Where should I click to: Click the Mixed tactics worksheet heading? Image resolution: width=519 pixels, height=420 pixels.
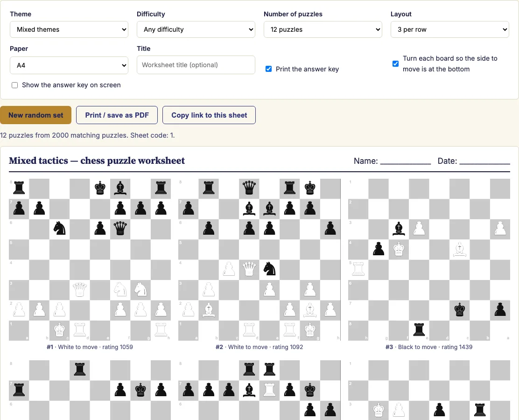[97, 161]
